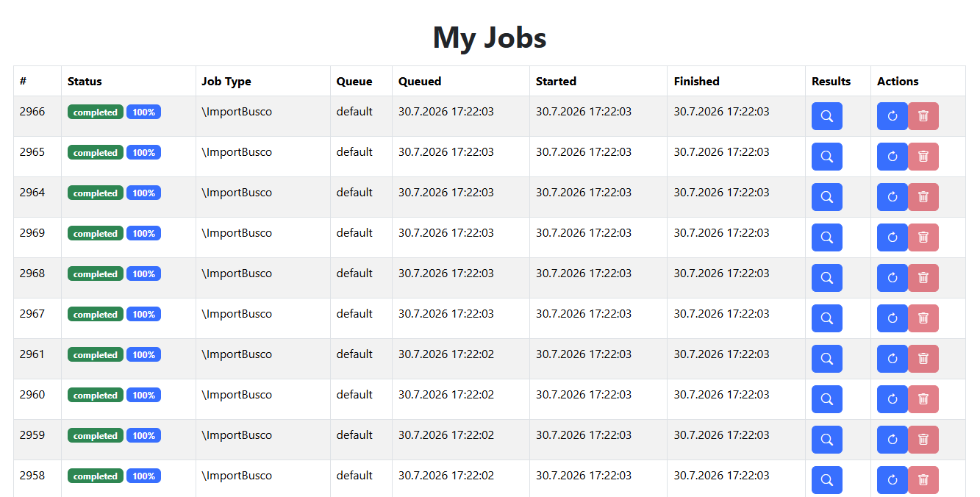Delete job 2964
980x497 pixels.
tap(923, 197)
